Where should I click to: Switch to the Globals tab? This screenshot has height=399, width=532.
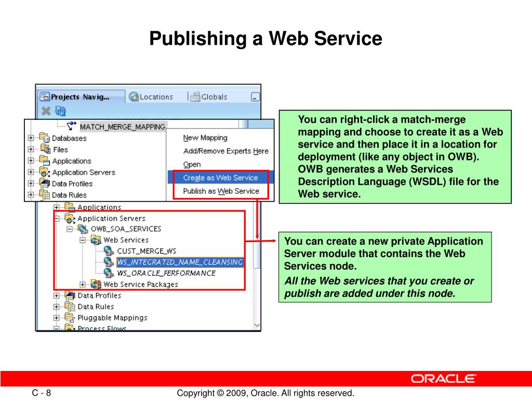tap(209, 97)
